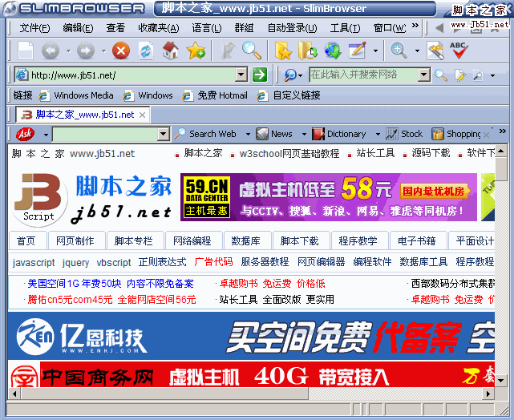Go forward with the Forward arrow
The image size is (514, 420).
point(86,50)
